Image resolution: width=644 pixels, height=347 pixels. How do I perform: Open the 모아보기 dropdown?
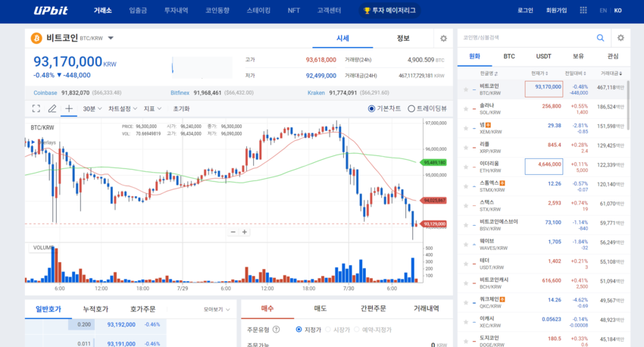tap(217, 309)
